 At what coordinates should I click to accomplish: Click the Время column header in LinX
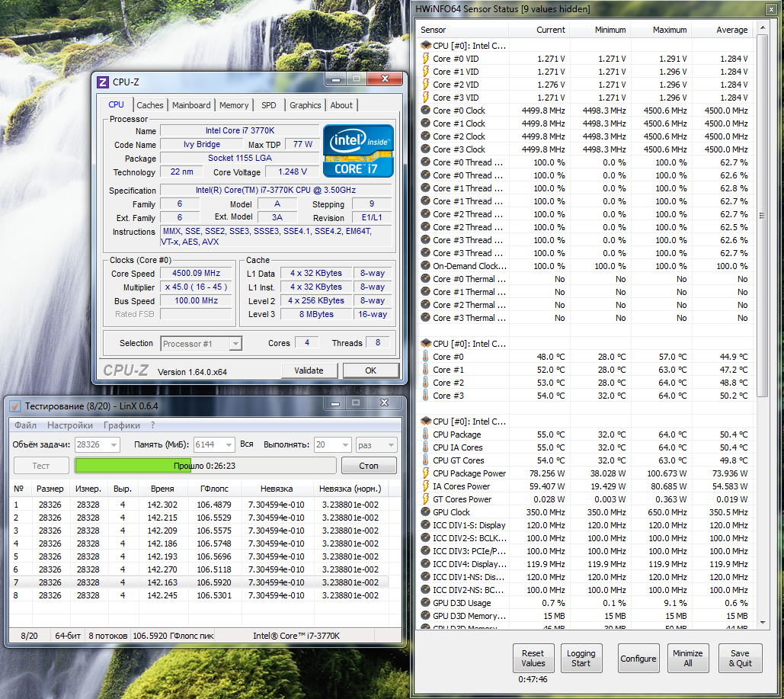pyautogui.click(x=162, y=489)
